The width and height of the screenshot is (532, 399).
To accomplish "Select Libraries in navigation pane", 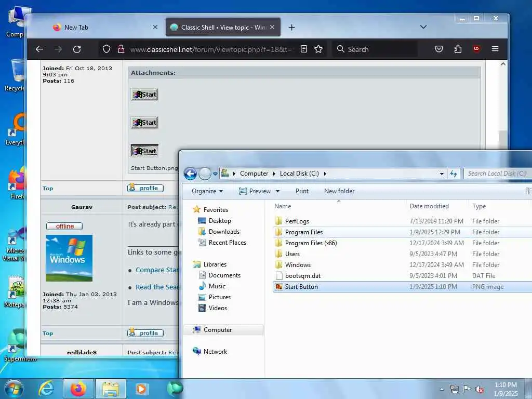I will (215, 264).
